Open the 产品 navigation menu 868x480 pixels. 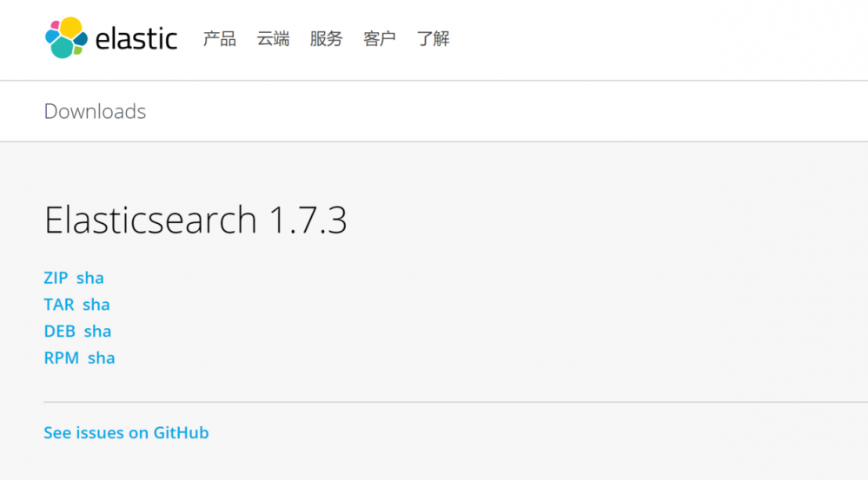pos(220,39)
